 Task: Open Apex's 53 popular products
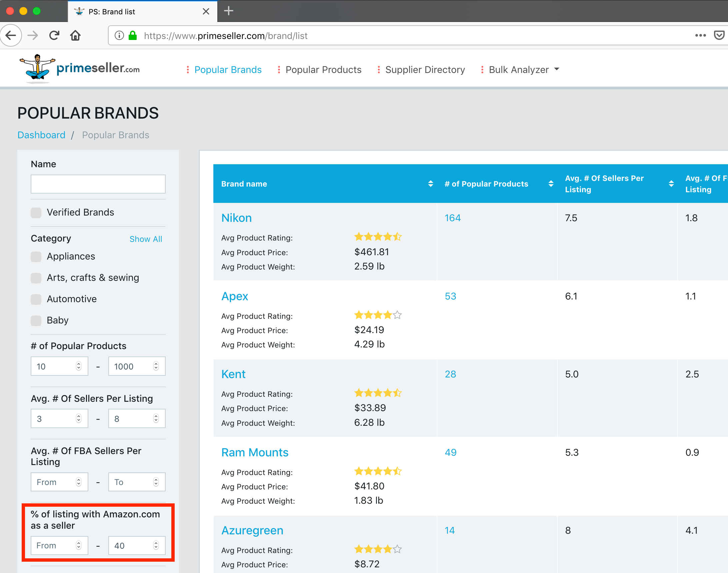pos(450,296)
